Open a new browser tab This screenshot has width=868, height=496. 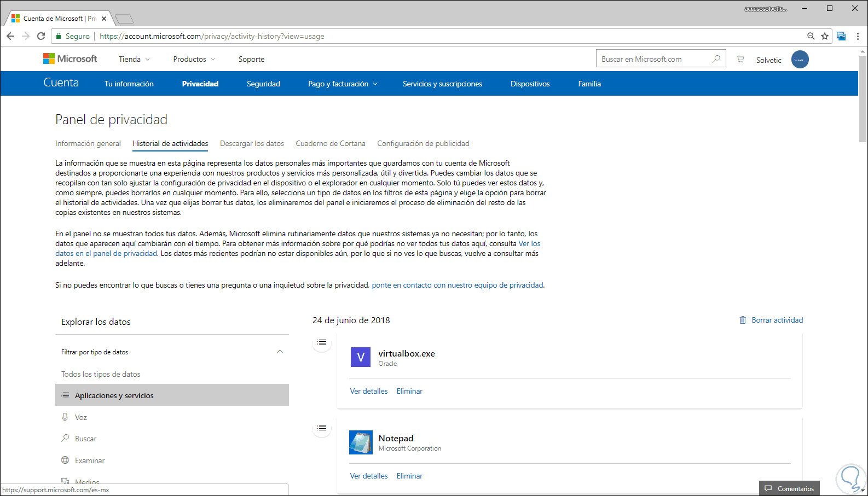(x=124, y=19)
